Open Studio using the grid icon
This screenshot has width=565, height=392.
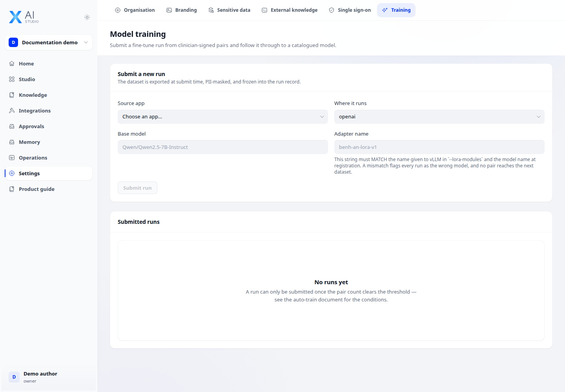coord(12,79)
